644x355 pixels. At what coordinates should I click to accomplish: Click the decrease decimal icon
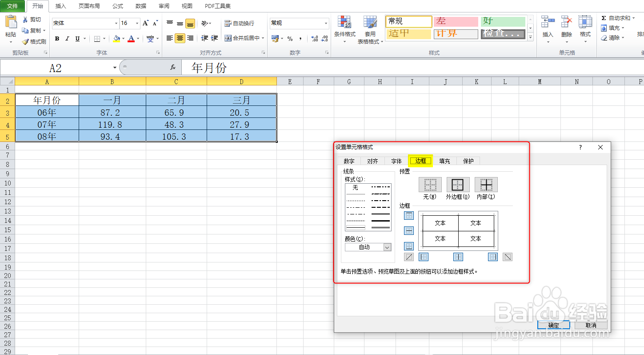point(325,39)
